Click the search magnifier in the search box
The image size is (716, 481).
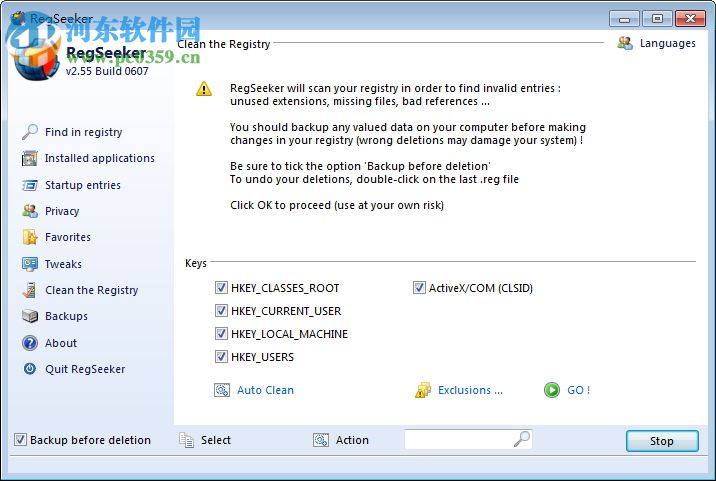pos(521,439)
